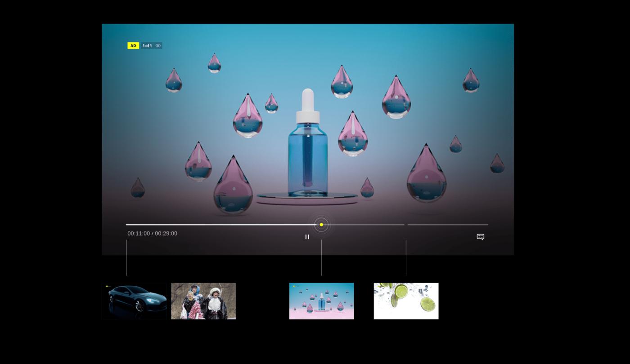Click the 00:11:00 / 00:29:00 timestamp
The height and width of the screenshot is (364, 630).
pos(153,234)
